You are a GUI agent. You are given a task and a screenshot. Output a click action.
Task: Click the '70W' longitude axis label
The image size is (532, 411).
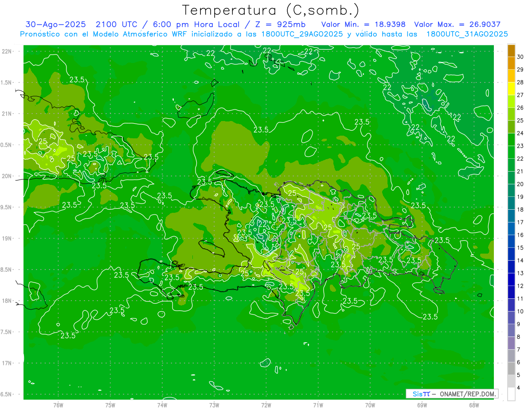point(370,405)
